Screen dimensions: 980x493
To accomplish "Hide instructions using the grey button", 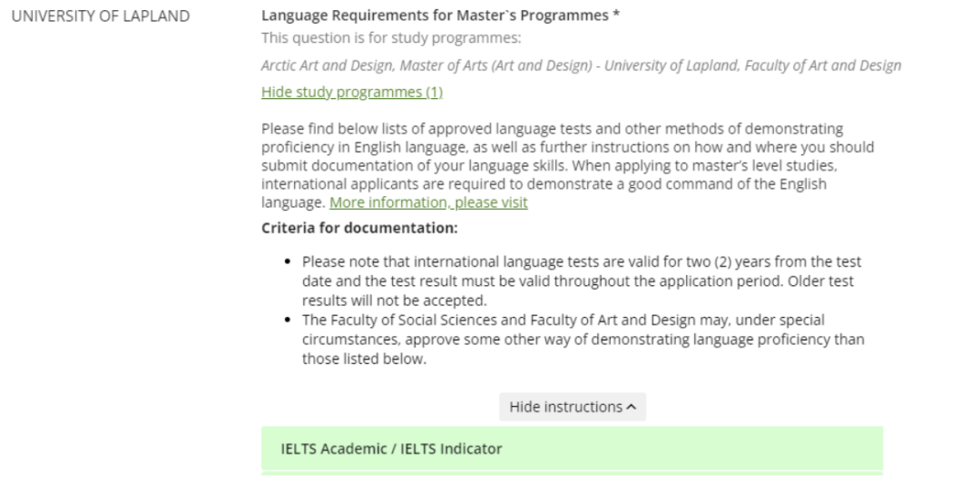I will [x=573, y=407].
